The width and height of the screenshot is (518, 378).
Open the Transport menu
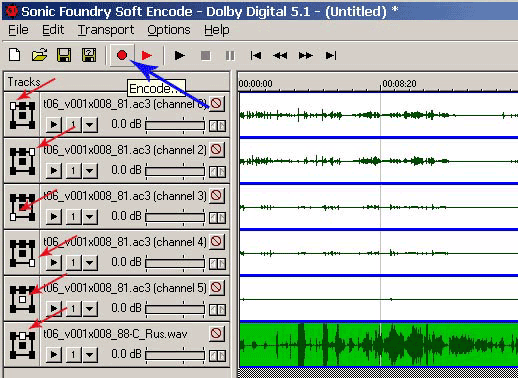106,30
